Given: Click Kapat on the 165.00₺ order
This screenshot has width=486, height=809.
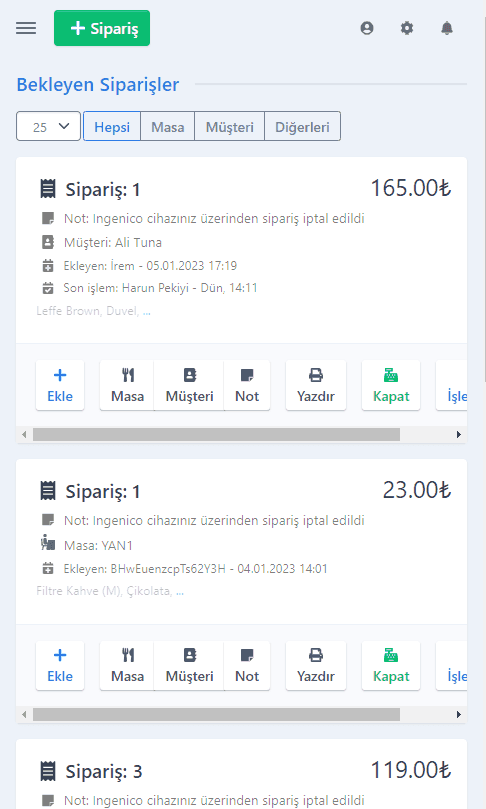Looking at the screenshot, I should pyautogui.click(x=391, y=385).
